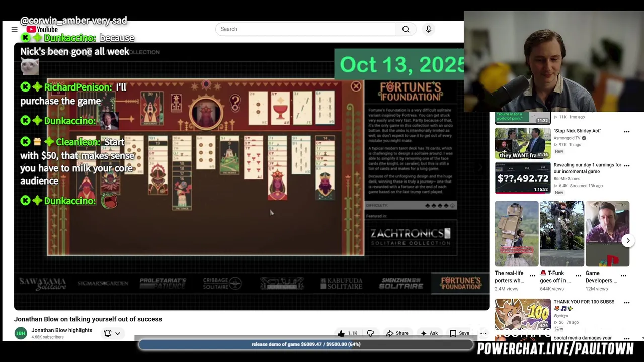Open options for "T-Funk goes off" short
Image resolution: width=644 pixels, height=362 pixels.
point(578,276)
